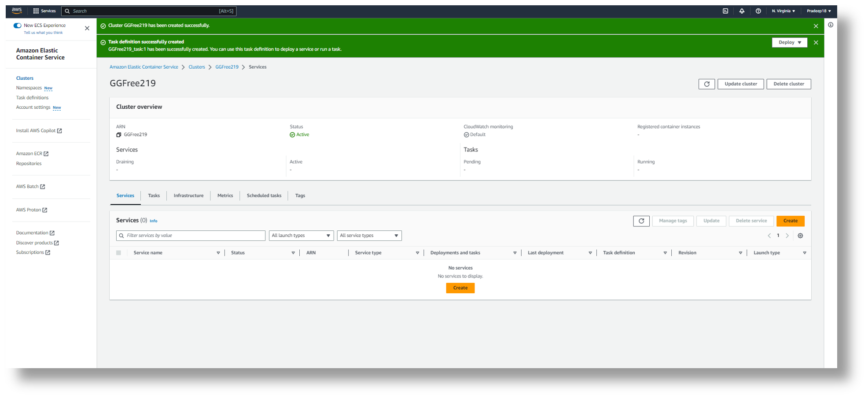This screenshot has height=399, width=868.
Task: Switch to the Tasks tab
Action: click(154, 196)
